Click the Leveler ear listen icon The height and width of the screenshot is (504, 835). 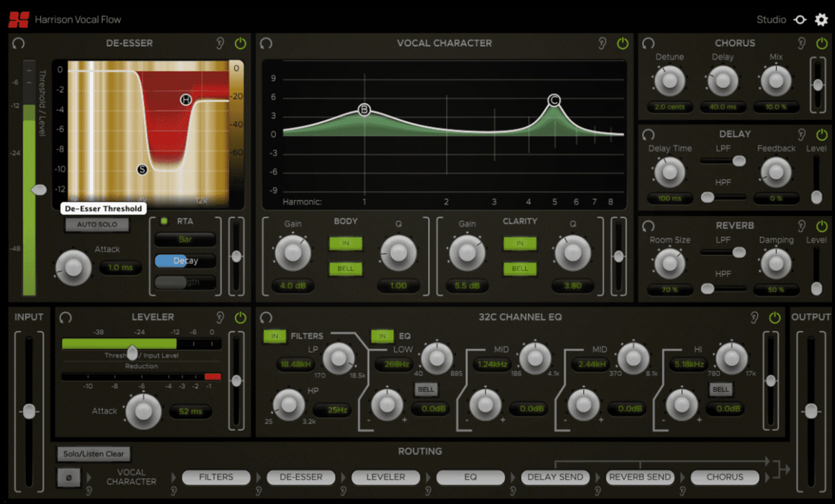220,318
